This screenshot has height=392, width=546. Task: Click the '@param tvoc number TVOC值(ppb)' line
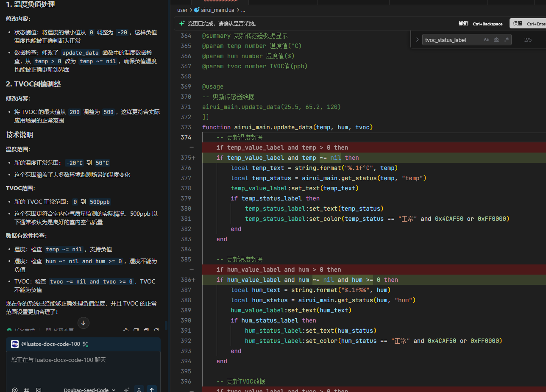pos(255,66)
